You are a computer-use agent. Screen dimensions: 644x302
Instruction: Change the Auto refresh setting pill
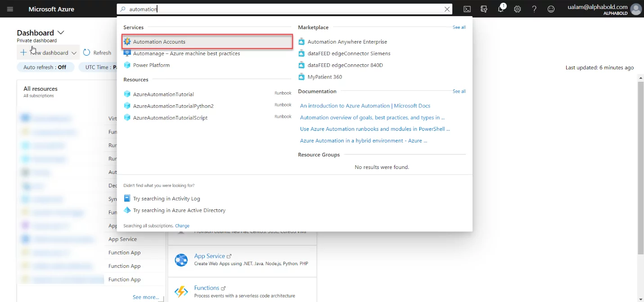tap(45, 67)
